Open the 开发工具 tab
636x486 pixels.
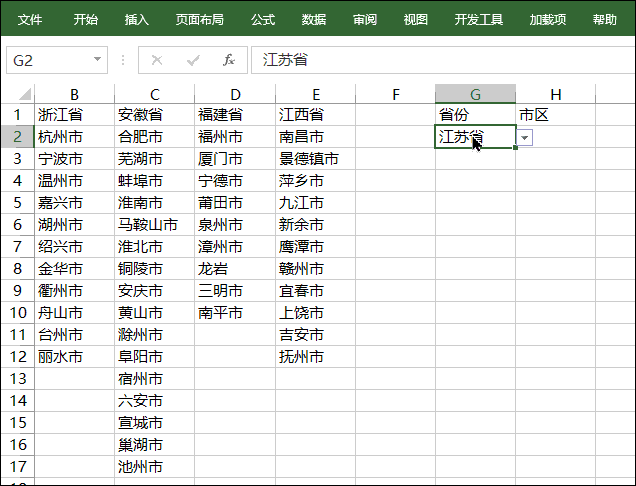[479, 19]
